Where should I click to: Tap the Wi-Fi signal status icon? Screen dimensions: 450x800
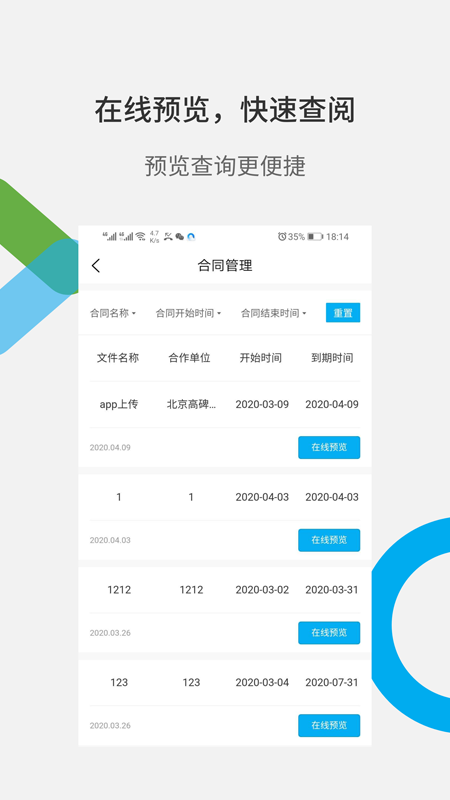click(x=140, y=237)
